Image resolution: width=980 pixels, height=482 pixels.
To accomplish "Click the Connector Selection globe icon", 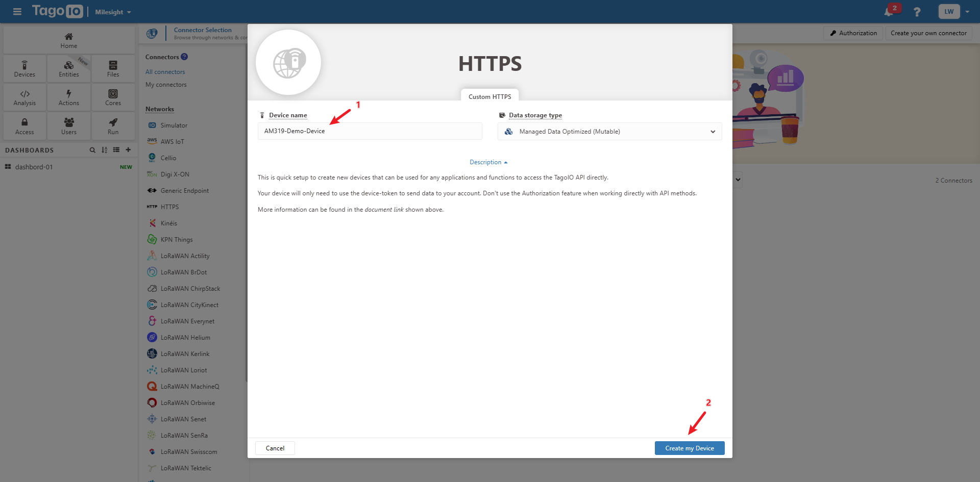I will pyautogui.click(x=152, y=34).
